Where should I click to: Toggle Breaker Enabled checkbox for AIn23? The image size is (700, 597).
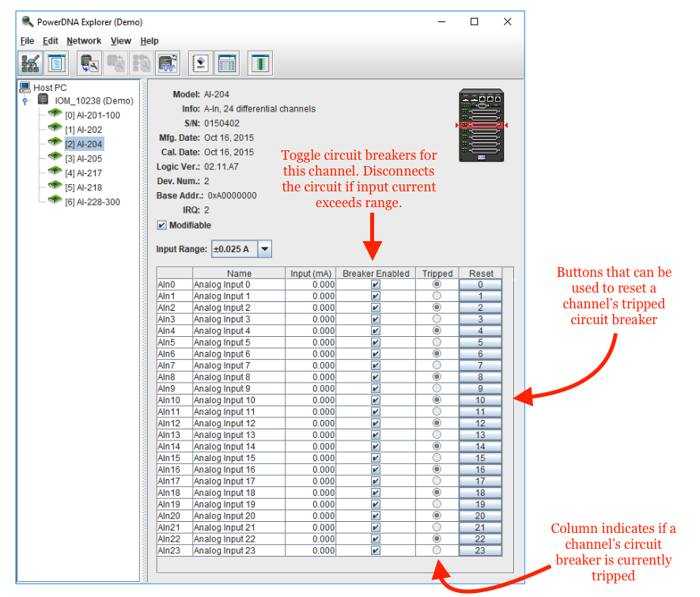(376, 550)
